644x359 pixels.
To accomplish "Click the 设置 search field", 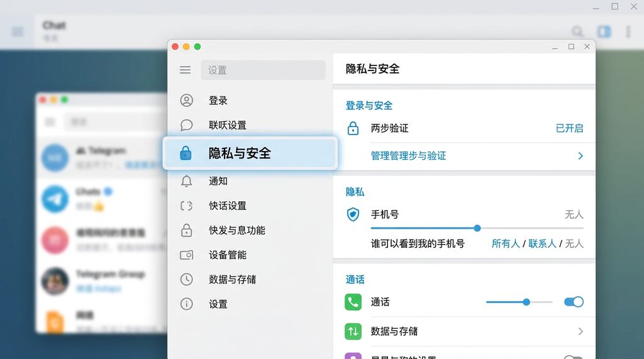I will (x=264, y=70).
